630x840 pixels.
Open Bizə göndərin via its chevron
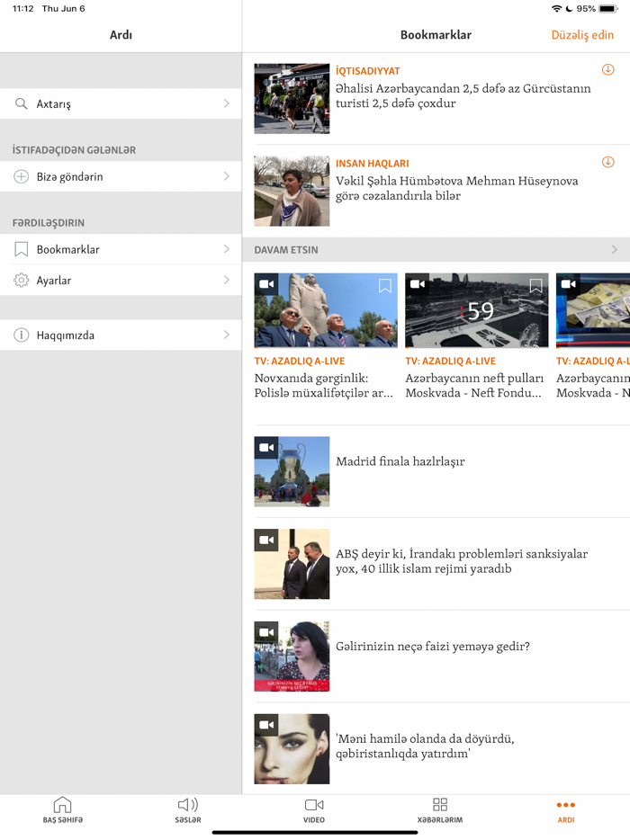pos(226,176)
